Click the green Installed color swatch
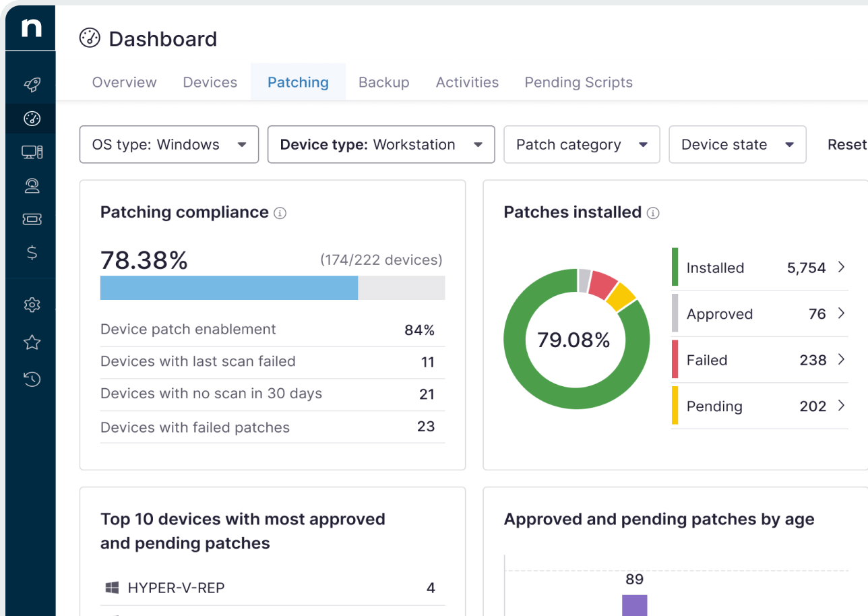Screen dimensions: 868x616 [x=675, y=267]
